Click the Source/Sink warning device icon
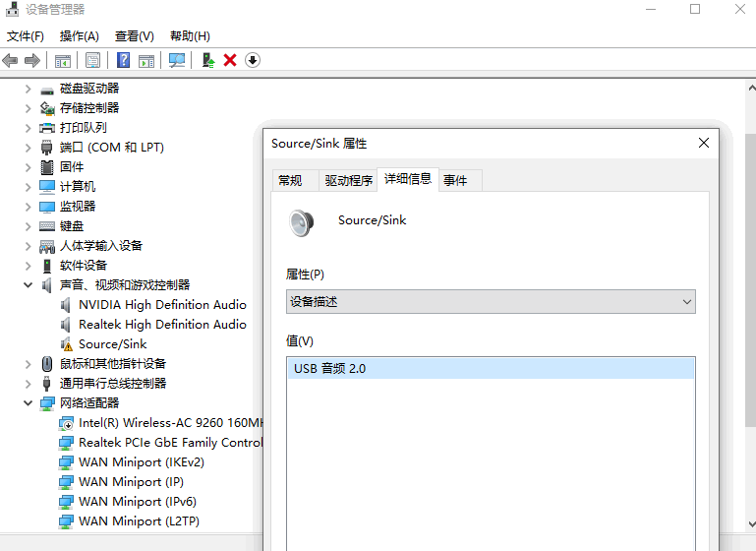This screenshot has height=551, width=756. click(x=66, y=344)
